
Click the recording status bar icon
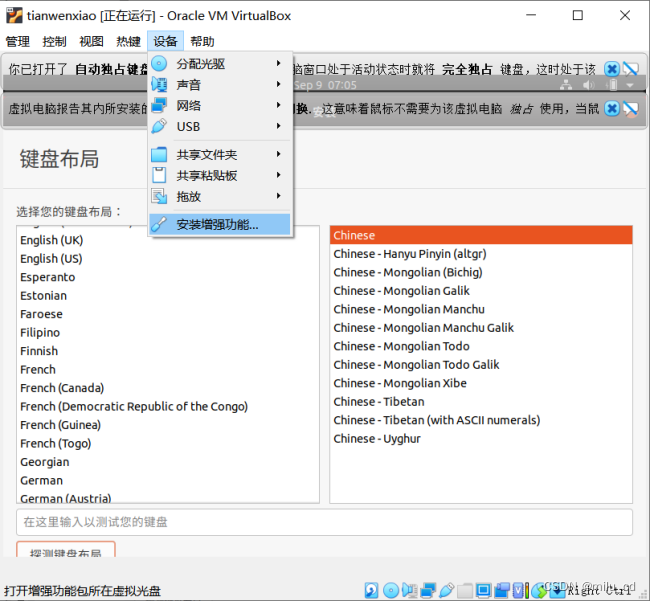point(502,590)
